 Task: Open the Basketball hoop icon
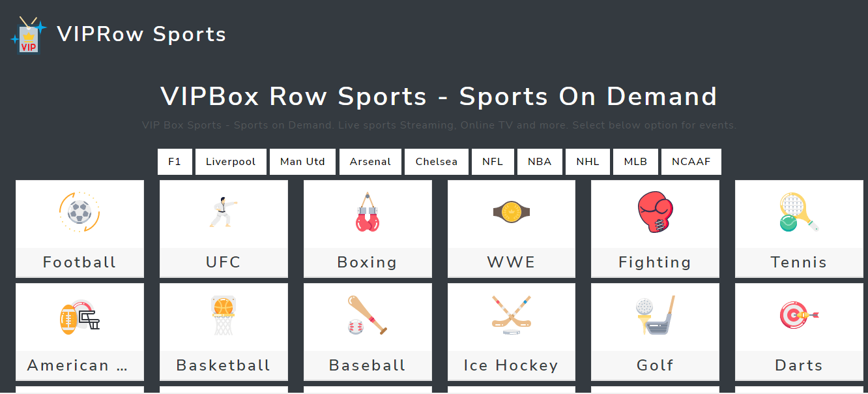(224, 316)
